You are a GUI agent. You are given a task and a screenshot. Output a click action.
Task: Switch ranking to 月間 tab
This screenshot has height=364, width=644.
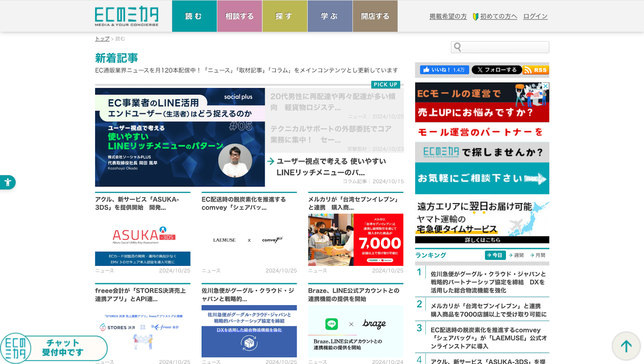pos(538,255)
